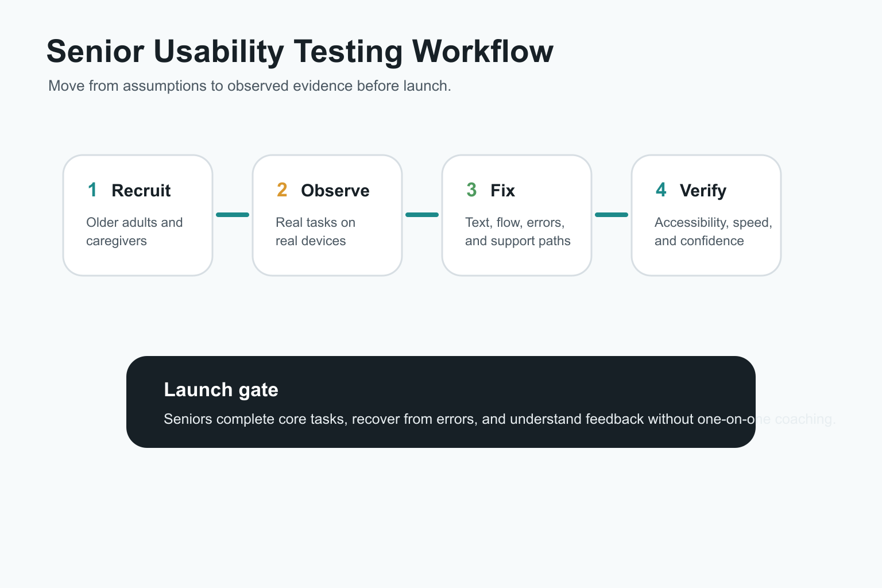Click the "Senior Usability Testing Workflow" title
The width and height of the screenshot is (882, 588).
[300, 52]
